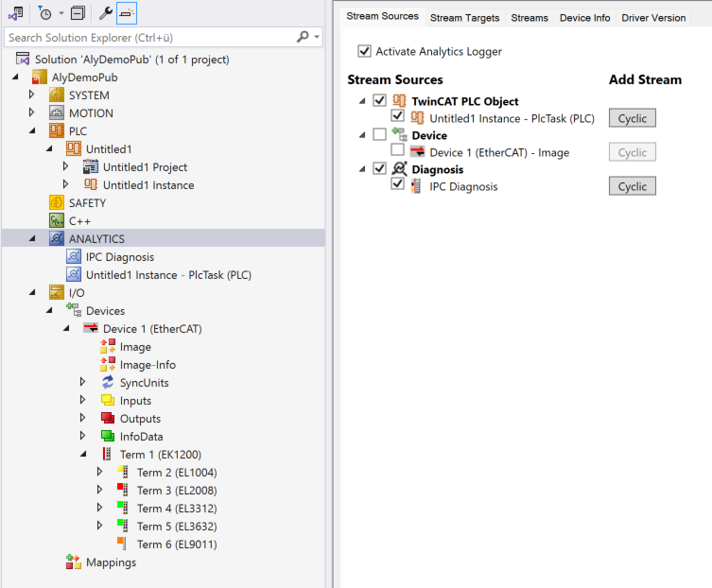Click the yellow Inputs icon
This screenshot has width=712, height=588.
pyautogui.click(x=108, y=400)
